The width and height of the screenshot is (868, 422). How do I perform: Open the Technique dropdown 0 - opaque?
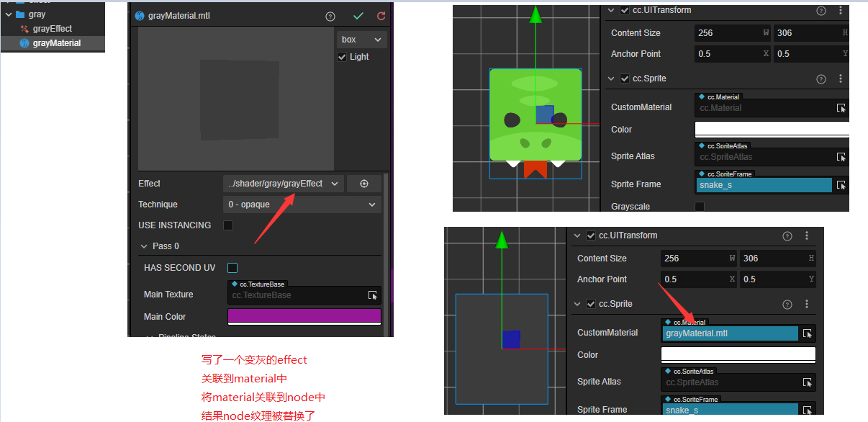tap(302, 205)
